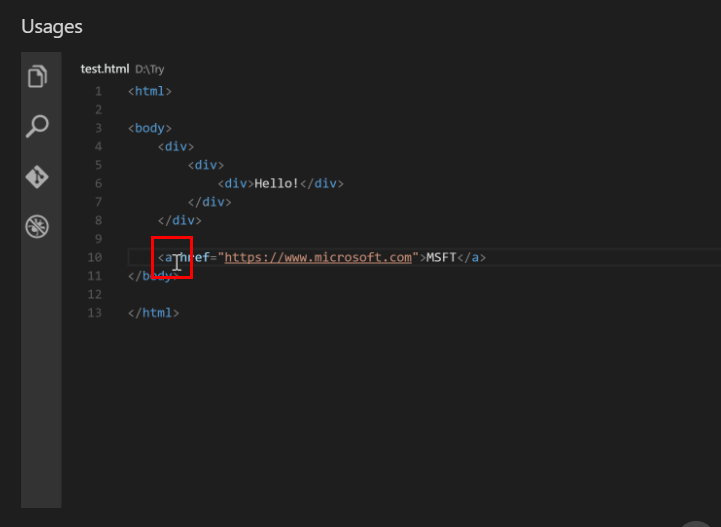The height and width of the screenshot is (527, 721).
Task: Click the opening <html> tag on line 1
Action: pos(150,91)
